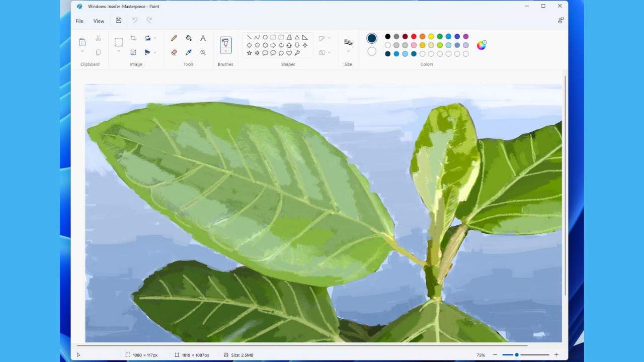Screen dimensions: 644x362
Task: Click the Crop icon
Action: [133, 38]
